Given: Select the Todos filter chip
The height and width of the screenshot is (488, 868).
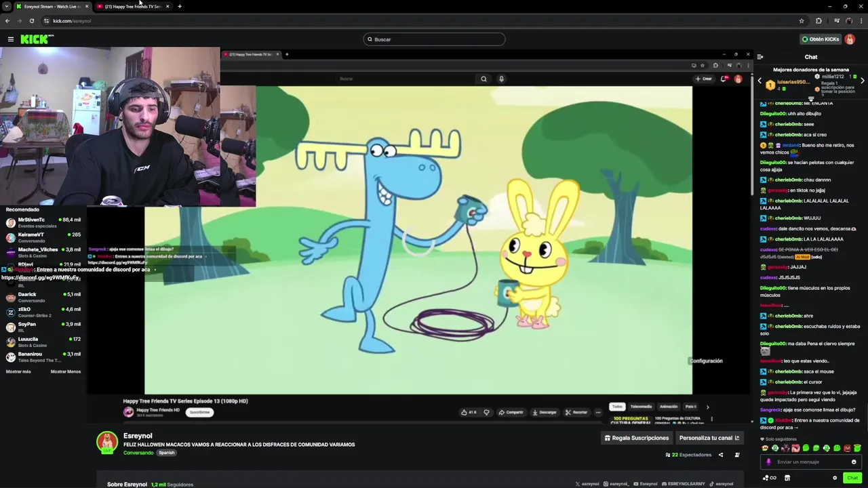Looking at the screenshot, I should click(616, 407).
